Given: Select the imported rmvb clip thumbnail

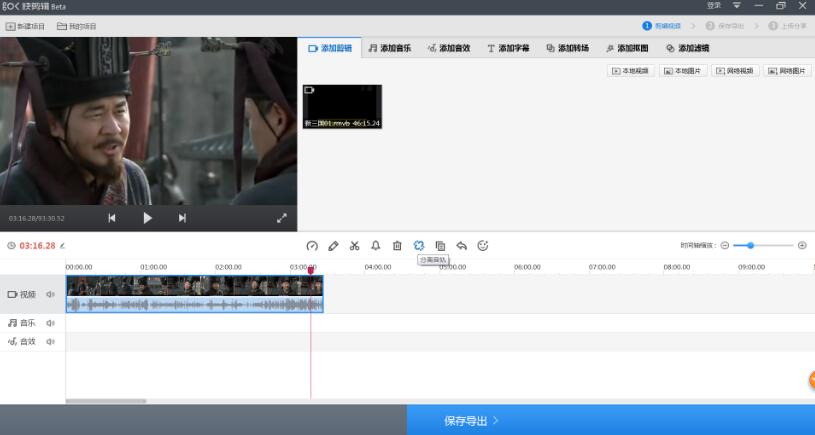Looking at the screenshot, I should pos(342,107).
